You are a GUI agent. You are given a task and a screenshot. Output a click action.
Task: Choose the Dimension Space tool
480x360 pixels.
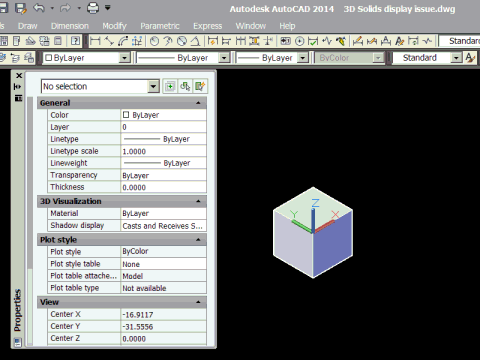254,41
